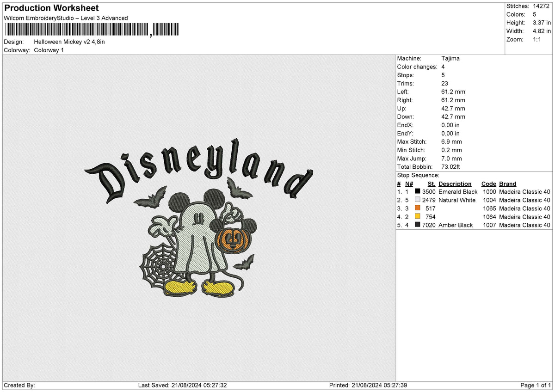Click the Trims value 23
This screenshot has height=392, width=555.
[x=445, y=84]
